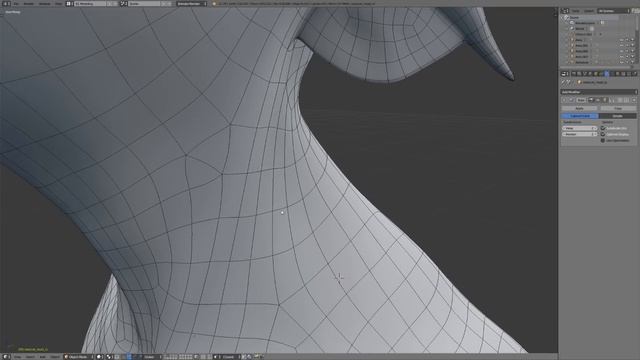Open the Outliner View menu
The width and height of the screenshot is (640, 360).
pyautogui.click(x=575, y=11)
